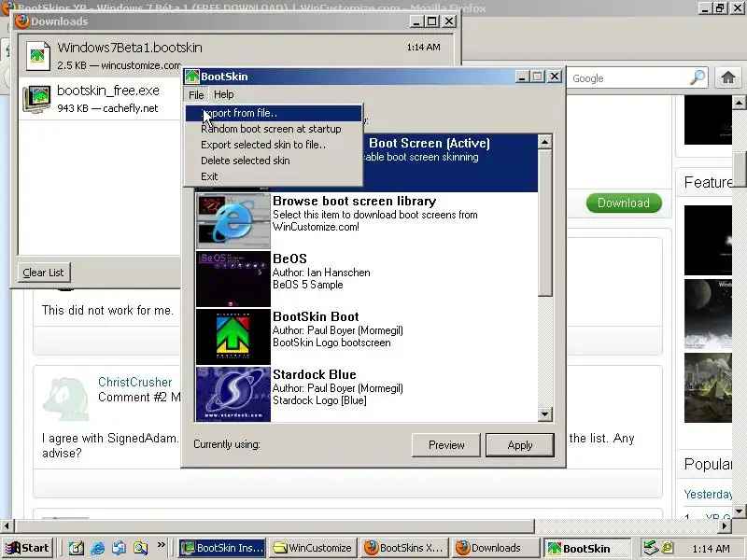
Task: Click the bootskin_free.exe download icon
Action: click(36, 99)
